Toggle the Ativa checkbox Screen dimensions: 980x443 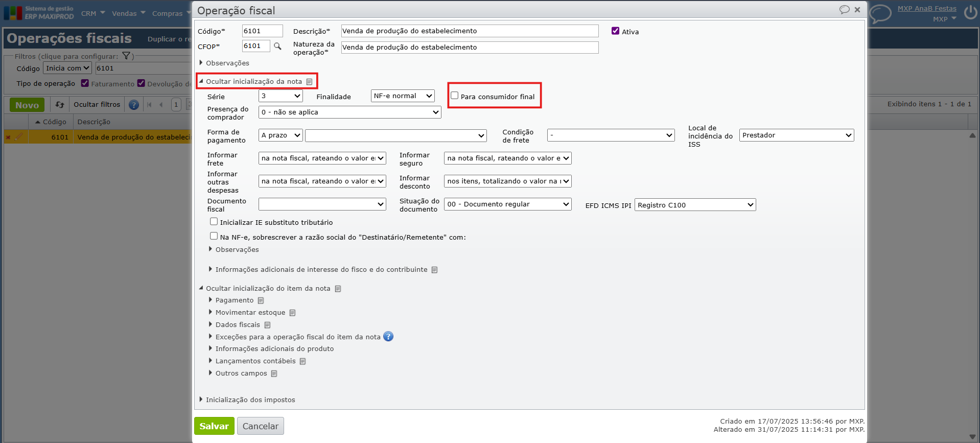[x=615, y=31]
